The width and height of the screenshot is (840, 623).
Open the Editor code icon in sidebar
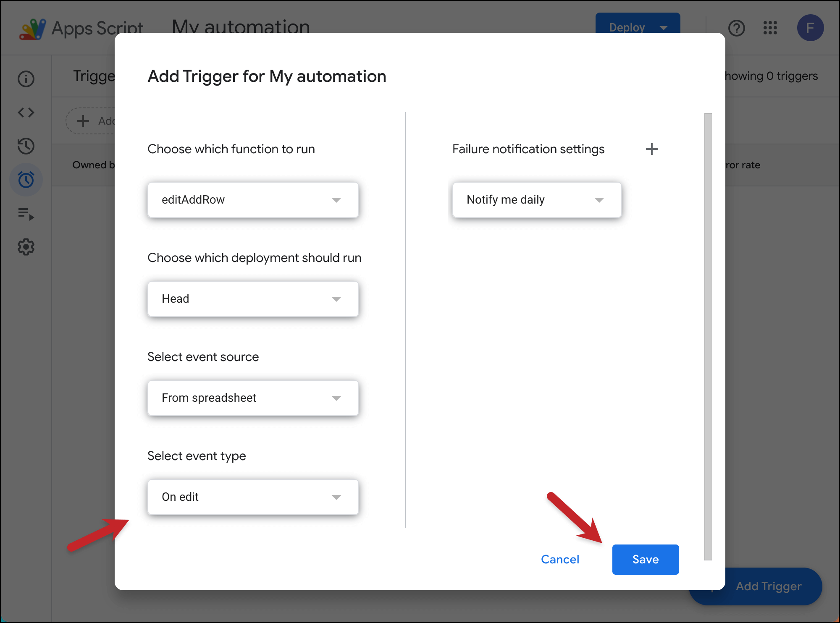tap(26, 113)
